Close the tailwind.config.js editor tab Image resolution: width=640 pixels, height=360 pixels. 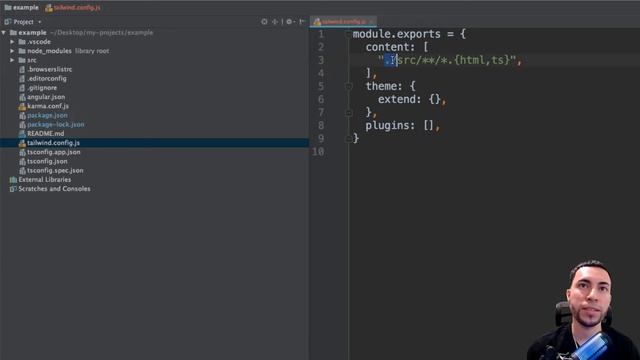371,22
